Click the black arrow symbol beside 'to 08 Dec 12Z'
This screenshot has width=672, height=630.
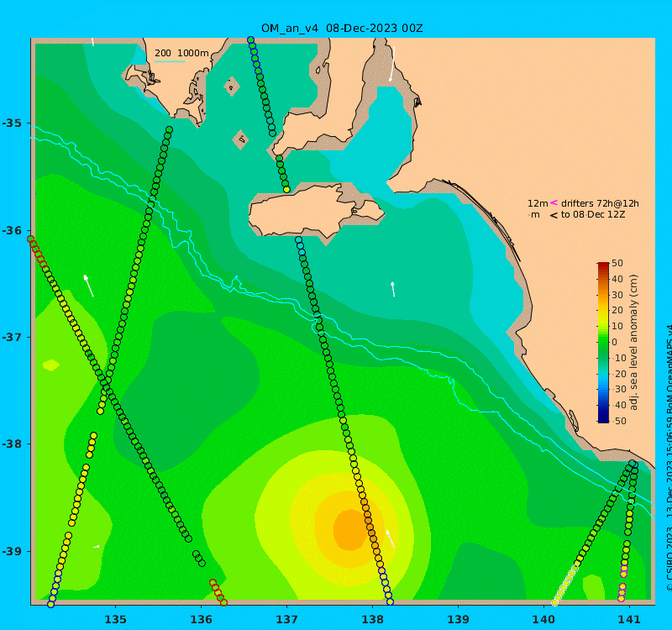[x=554, y=215]
